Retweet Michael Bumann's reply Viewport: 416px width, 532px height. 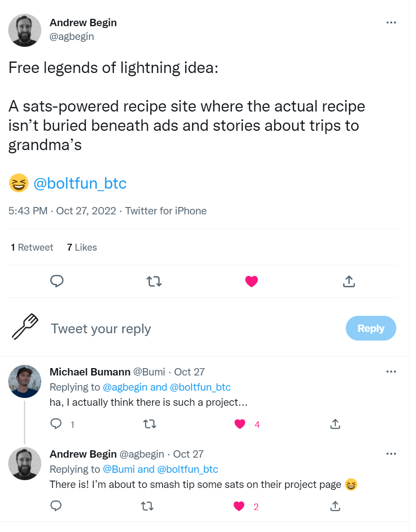pyautogui.click(x=150, y=424)
